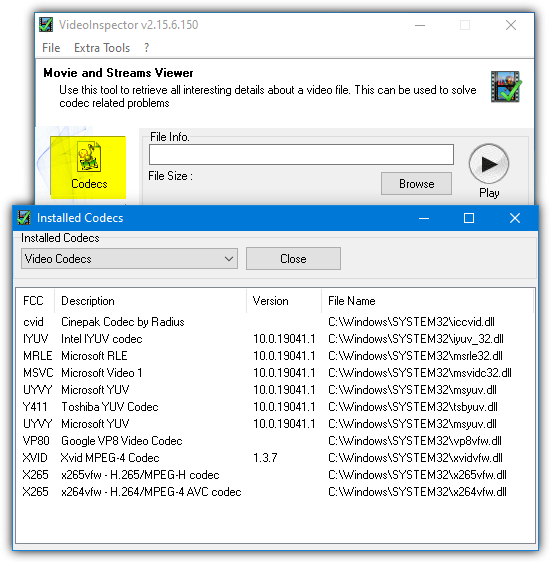Image resolution: width=551 pixels, height=562 pixels.
Task: Select the Toshiba YUV Codec row
Action: point(275,407)
